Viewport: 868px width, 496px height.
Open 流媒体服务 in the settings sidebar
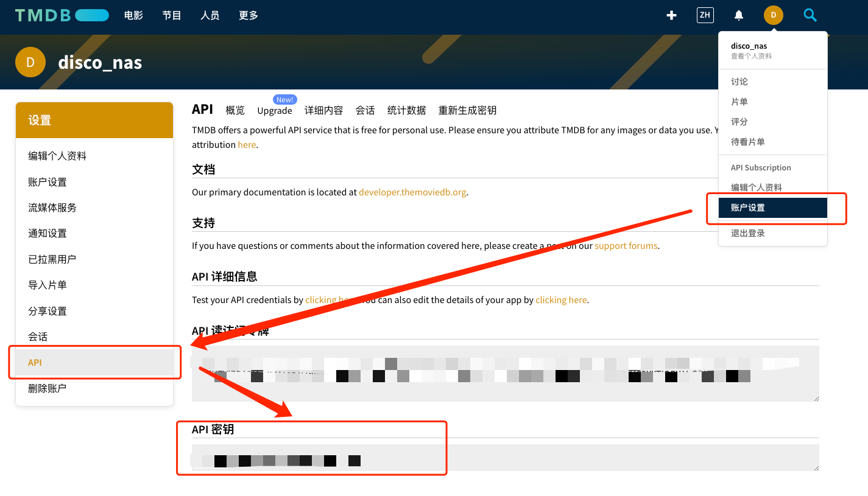click(x=52, y=208)
